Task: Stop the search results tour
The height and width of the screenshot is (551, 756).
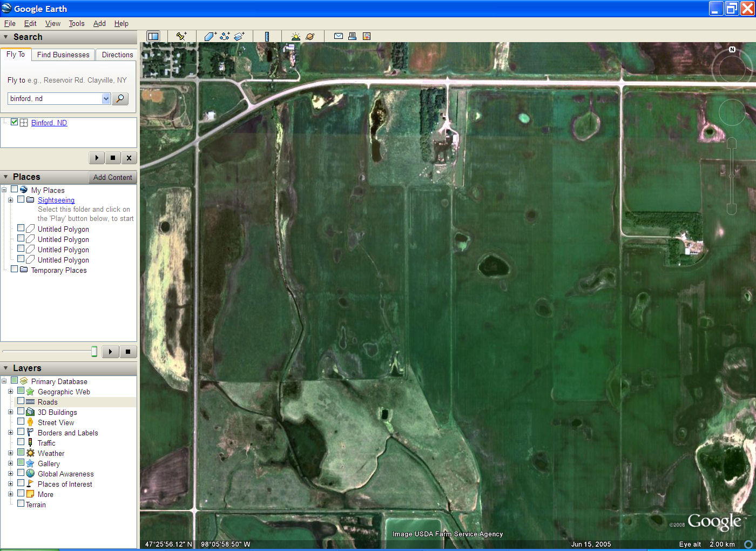Action: [113, 158]
